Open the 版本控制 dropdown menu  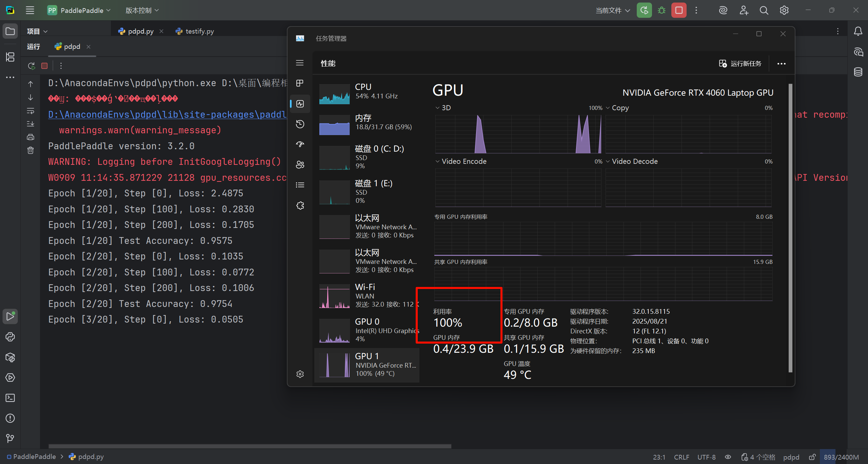(142, 11)
